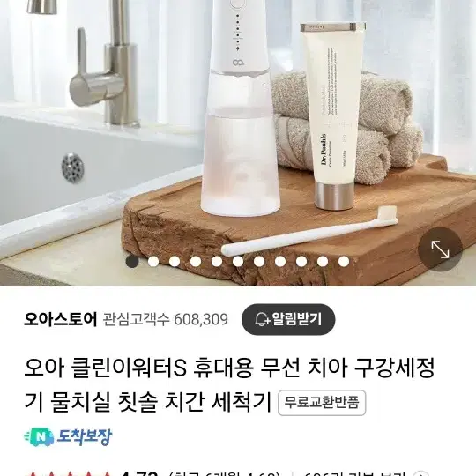Tap the N 도착보장 delivery truck badge

(68, 436)
